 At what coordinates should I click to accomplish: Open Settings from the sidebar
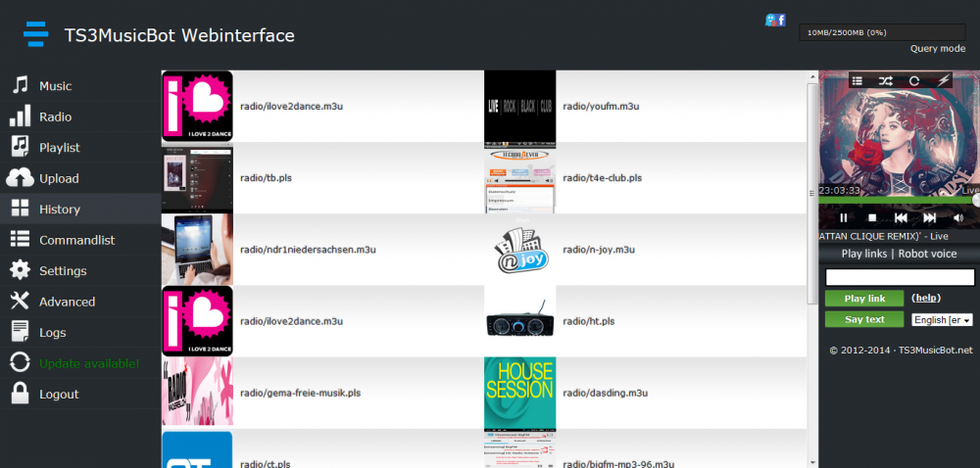pyautogui.click(x=80, y=271)
